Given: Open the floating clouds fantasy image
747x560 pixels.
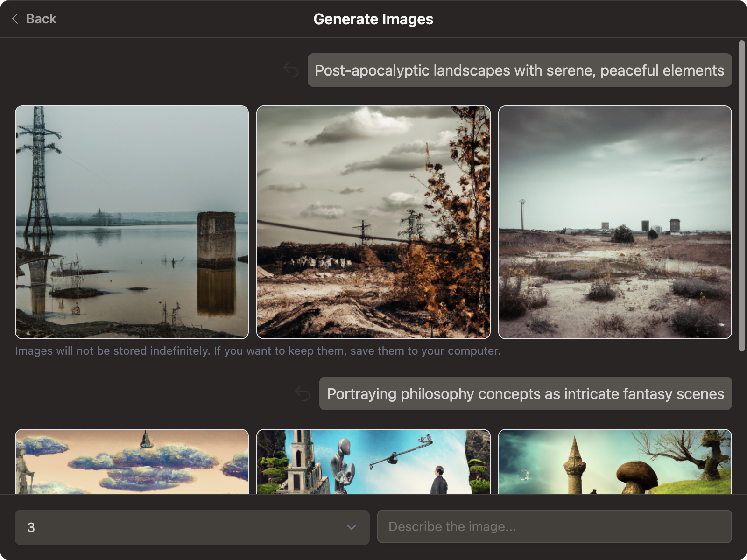Looking at the screenshot, I should coord(132,462).
